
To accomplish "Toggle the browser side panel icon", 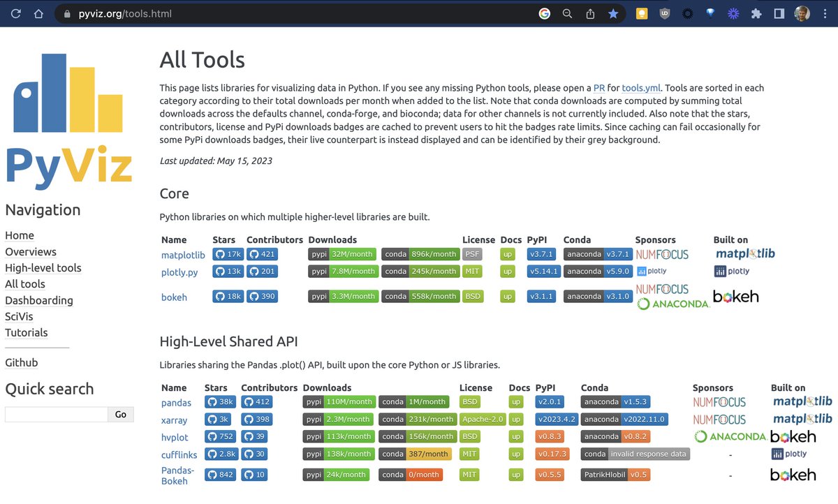I will point(779,13).
